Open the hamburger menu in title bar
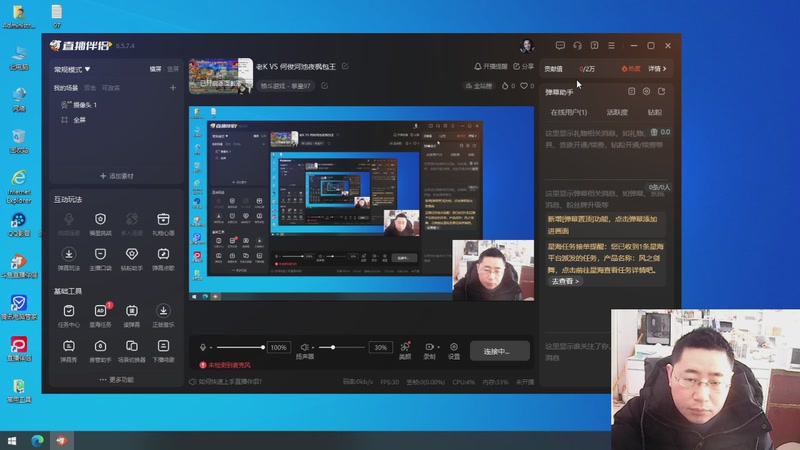800x450 pixels. pyautogui.click(x=611, y=45)
